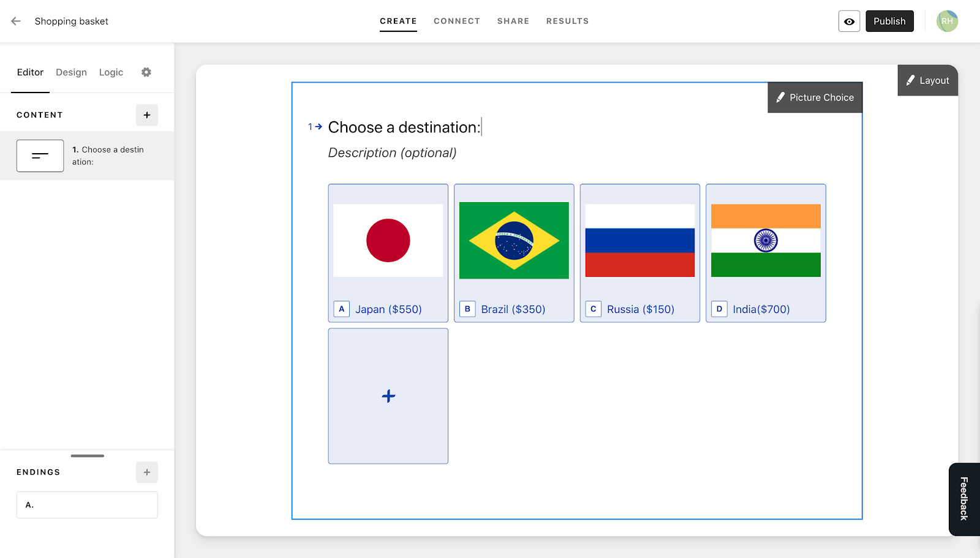
Task: Select question 1 block thumbnail icon
Action: click(x=40, y=156)
